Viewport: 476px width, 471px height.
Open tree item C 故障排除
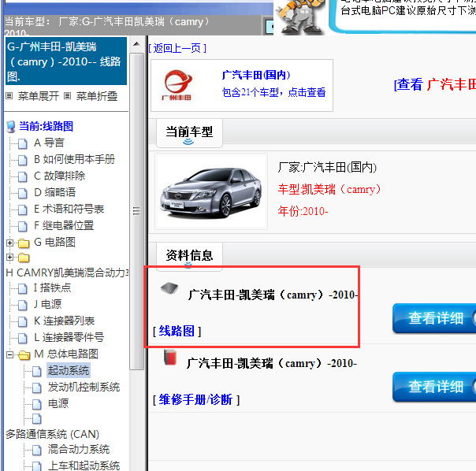pyautogui.click(x=60, y=176)
